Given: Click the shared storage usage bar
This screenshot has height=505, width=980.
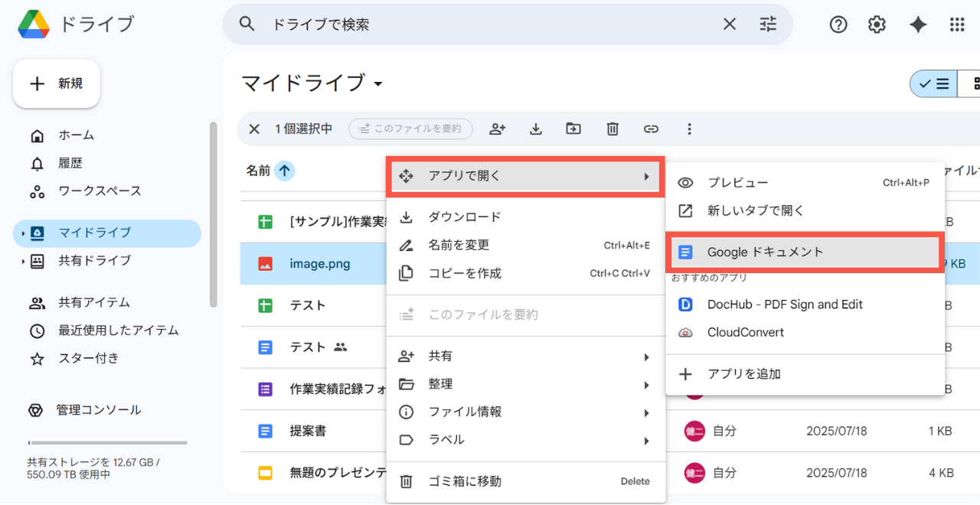Looking at the screenshot, I should click(x=107, y=443).
